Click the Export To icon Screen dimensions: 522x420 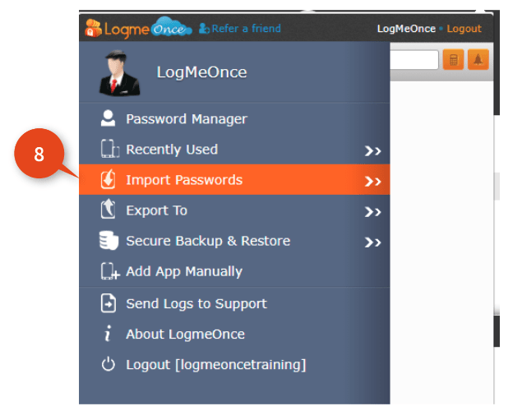coord(109,209)
